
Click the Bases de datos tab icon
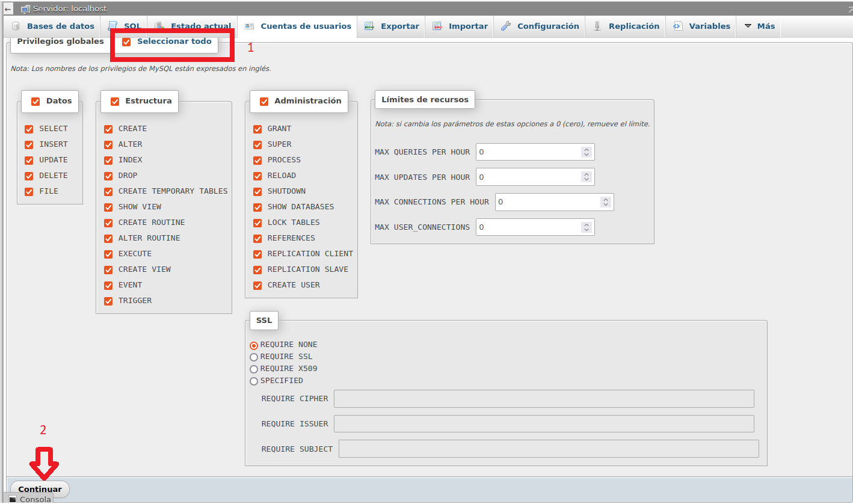(x=16, y=26)
